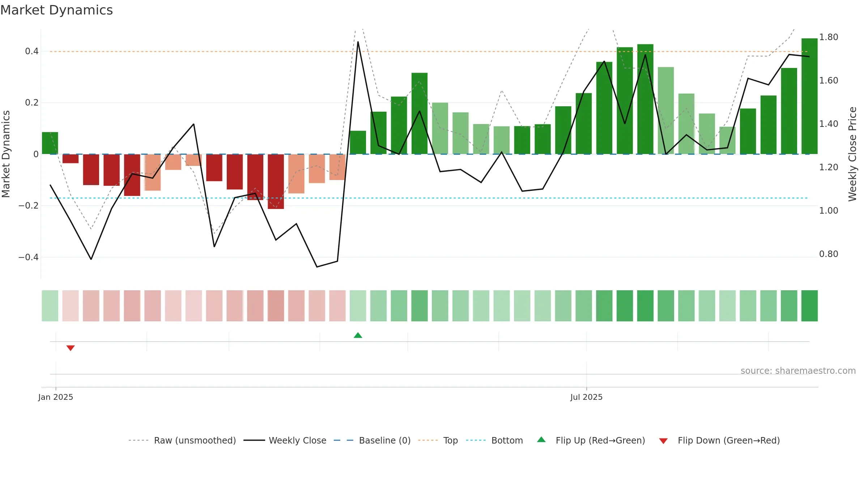Image resolution: width=868 pixels, height=488 pixels.
Task: Click the 1.40 right axis tick label
Action: click(x=829, y=124)
